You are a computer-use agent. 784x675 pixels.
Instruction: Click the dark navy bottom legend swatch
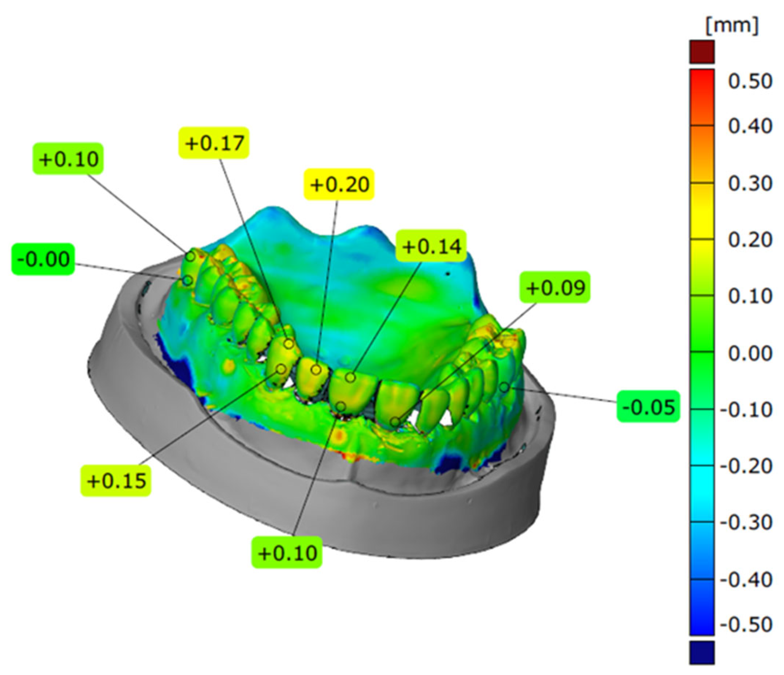[x=702, y=653]
